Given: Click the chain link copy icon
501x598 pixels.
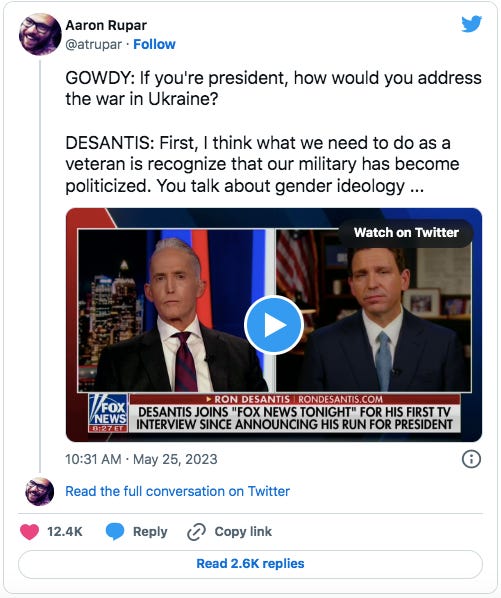Looking at the screenshot, I should (196, 532).
